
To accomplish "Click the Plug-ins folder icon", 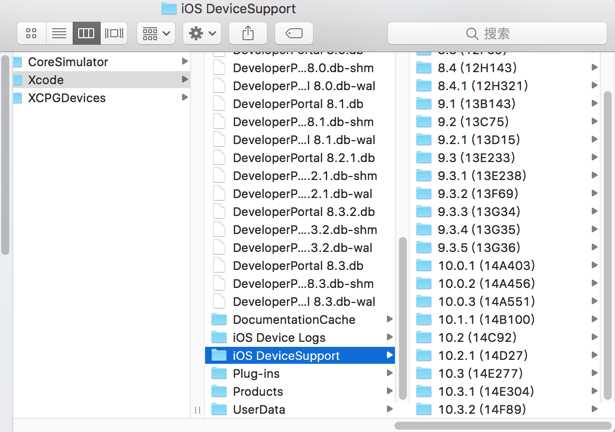I will pyautogui.click(x=219, y=373).
